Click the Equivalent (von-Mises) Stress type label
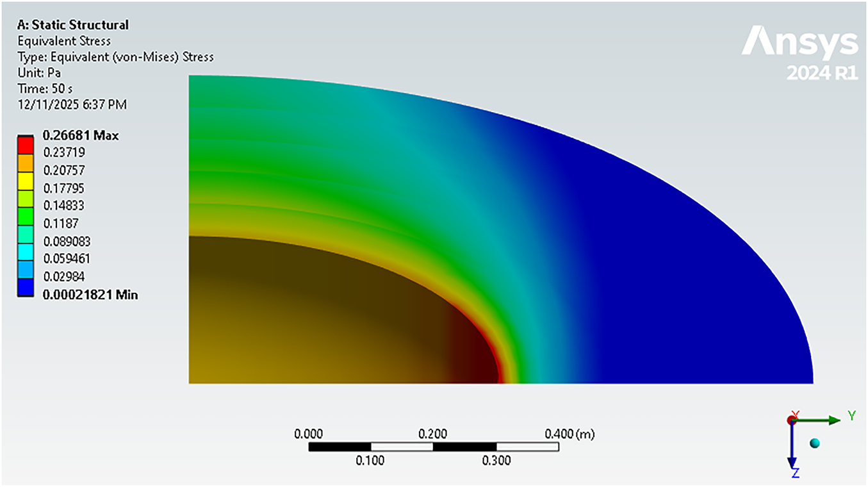The width and height of the screenshot is (868, 487). tap(115, 57)
